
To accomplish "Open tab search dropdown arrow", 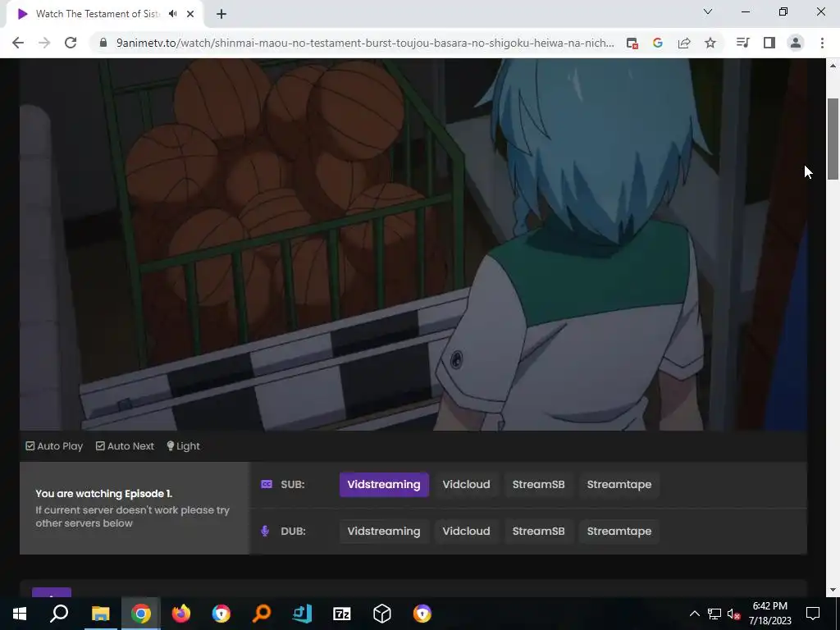I will click(708, 11).
